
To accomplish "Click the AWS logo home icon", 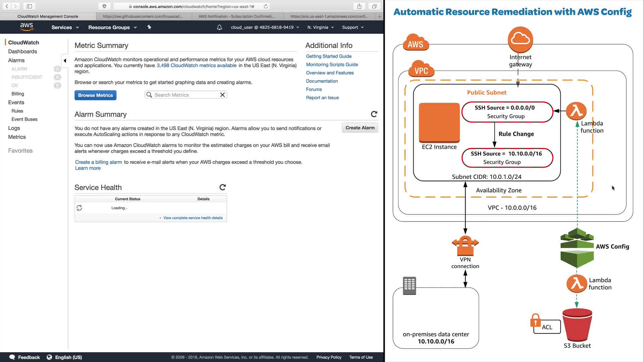I will (x=26, y=27).
